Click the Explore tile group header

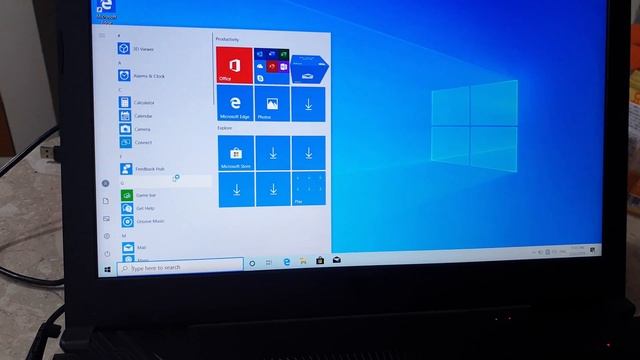[x=224, y=128]
